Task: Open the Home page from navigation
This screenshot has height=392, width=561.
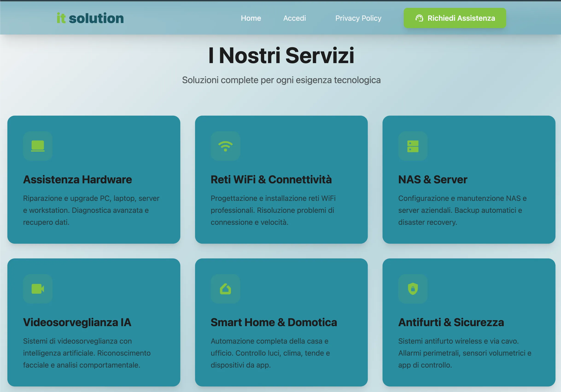Action: [251, 18]
